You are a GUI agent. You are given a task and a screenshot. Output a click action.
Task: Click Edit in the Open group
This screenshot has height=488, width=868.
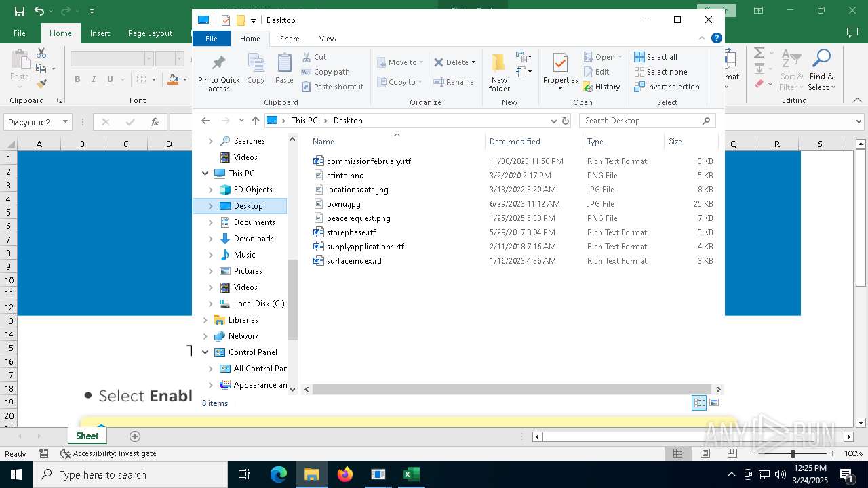pos(596,72)
